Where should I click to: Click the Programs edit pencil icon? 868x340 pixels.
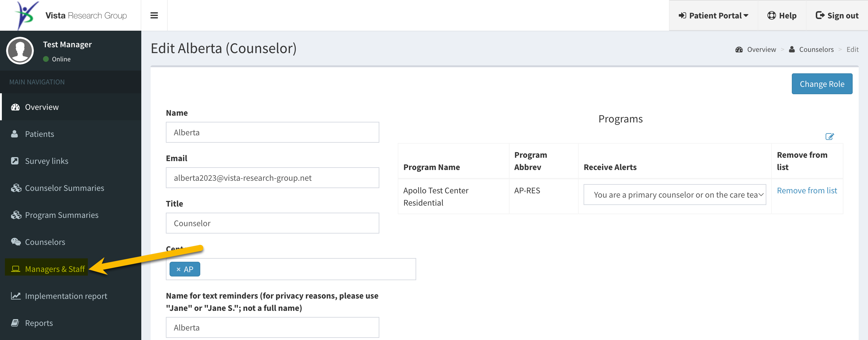tap(829, 136)
